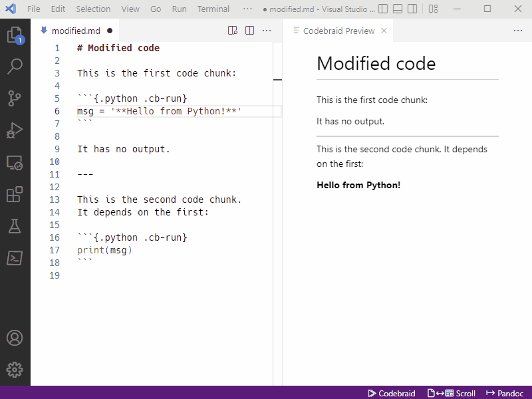Open the Run and Debug view
This screenshot has width=532, height=399.
coord(15,130)
